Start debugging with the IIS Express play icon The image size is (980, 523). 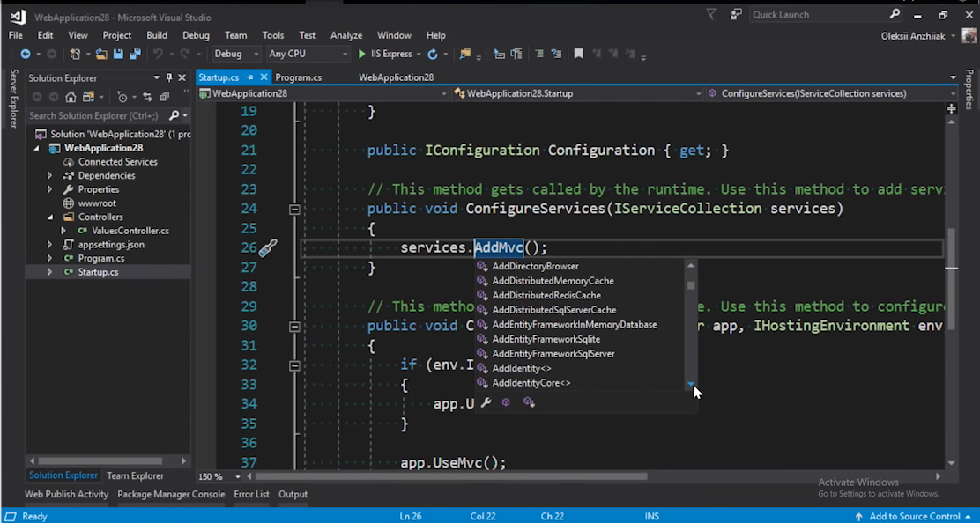point(361,55)
